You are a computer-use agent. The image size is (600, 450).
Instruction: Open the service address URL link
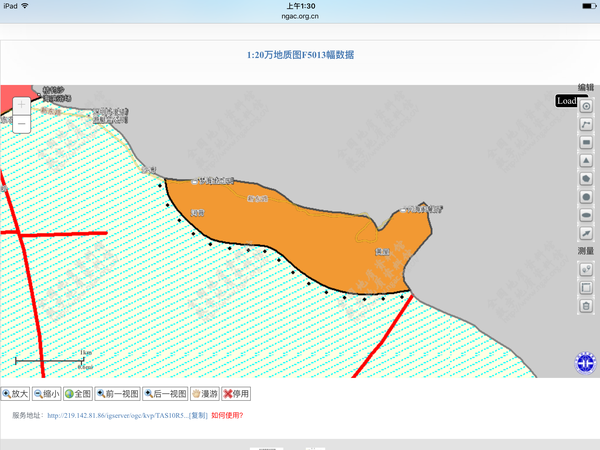(117, 416)
